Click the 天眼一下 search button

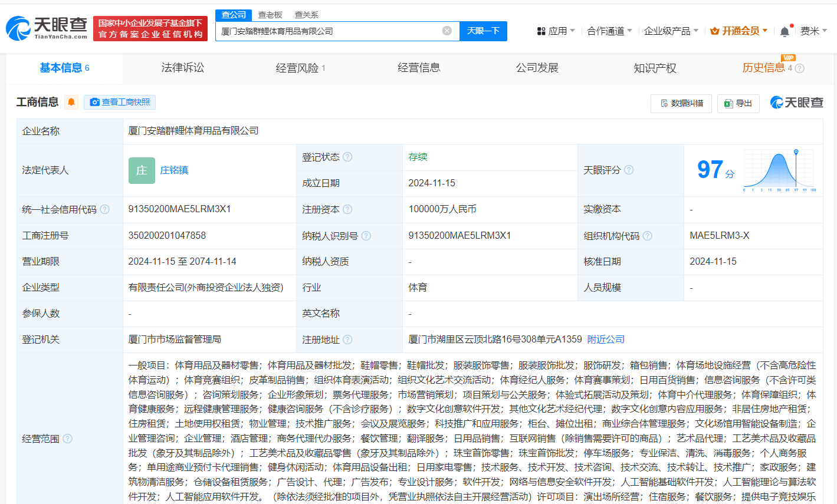click(x=483, y=31)
